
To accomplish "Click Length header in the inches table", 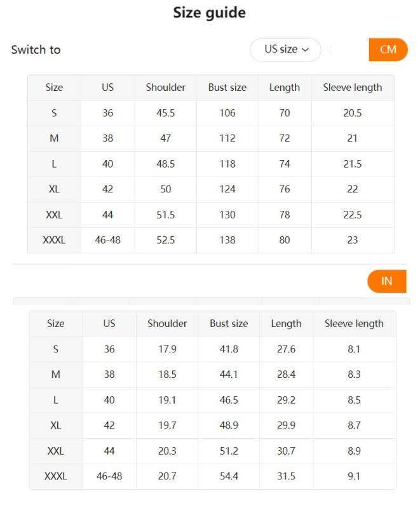I will pos(286,323).
